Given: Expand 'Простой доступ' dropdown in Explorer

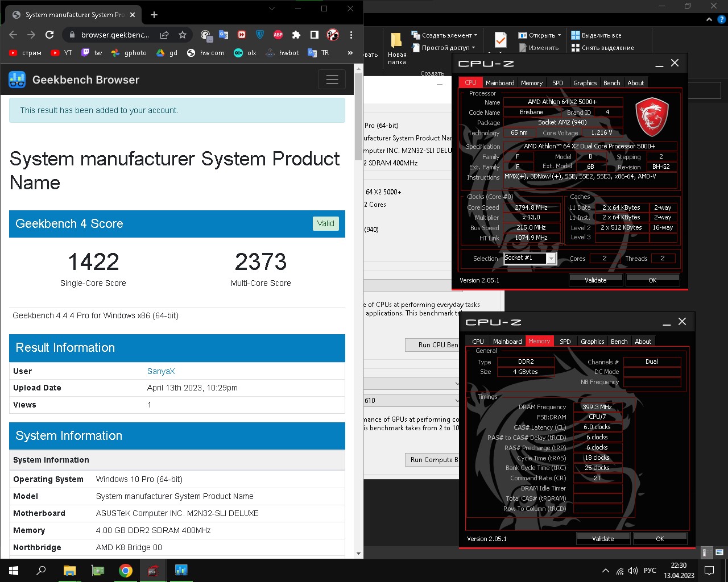Looking at the screenshot, I should (443, 48).
